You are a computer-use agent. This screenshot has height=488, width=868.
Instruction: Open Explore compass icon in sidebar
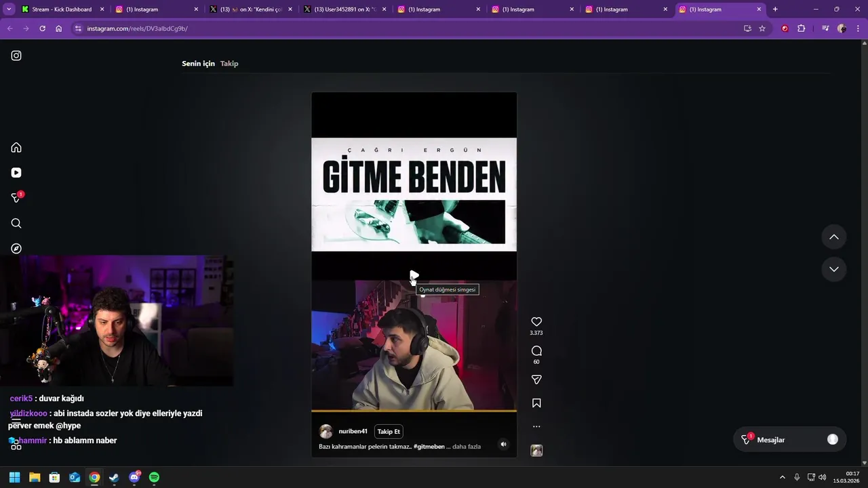pyautogui.click(x=16, y=249)
